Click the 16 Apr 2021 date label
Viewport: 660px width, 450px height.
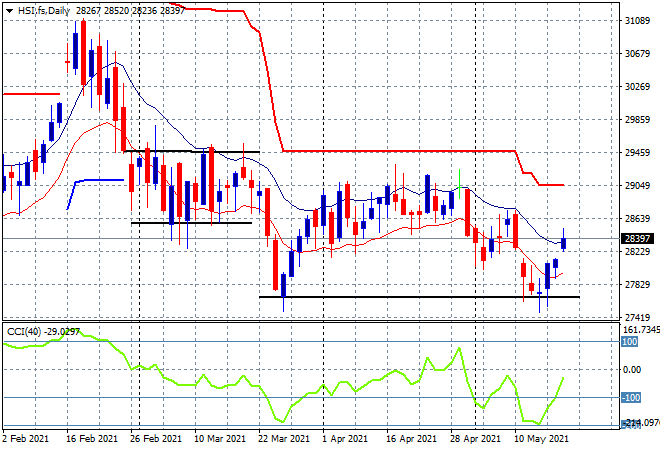[411, 439]
